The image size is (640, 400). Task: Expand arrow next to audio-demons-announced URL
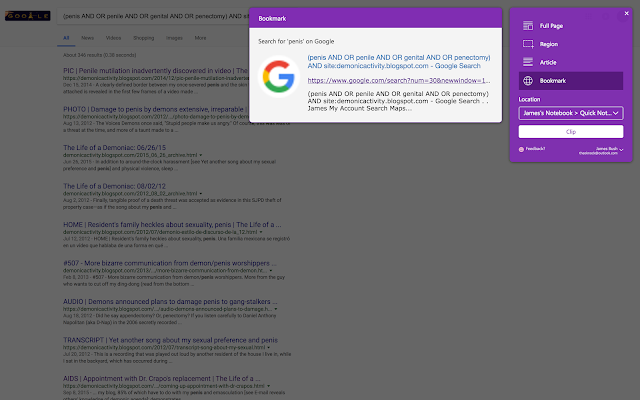click(x=276, y=309)
